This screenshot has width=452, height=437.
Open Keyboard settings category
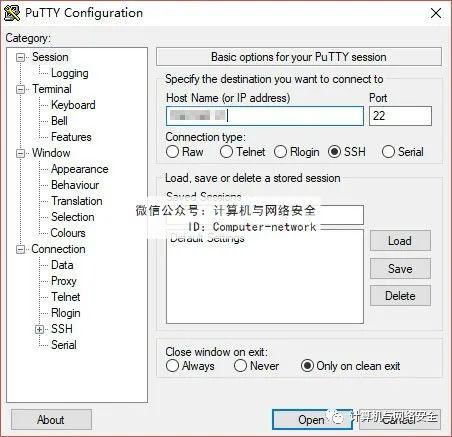point(73,105)
